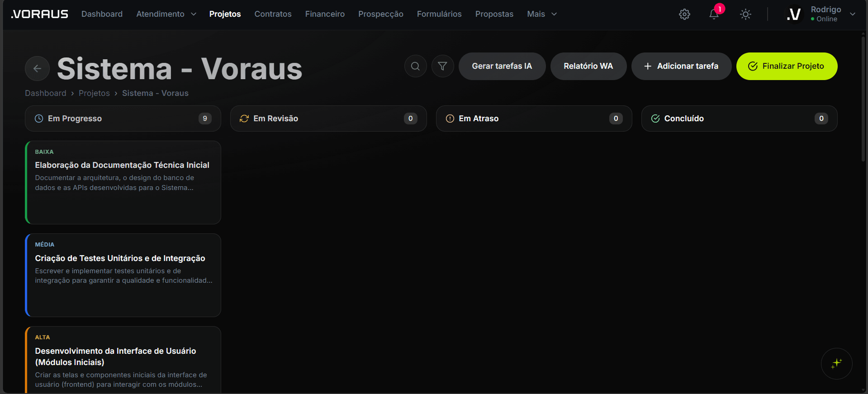Toggle the light theme sun icon
The width and height of the screenshot is (868, 394).
745,14
